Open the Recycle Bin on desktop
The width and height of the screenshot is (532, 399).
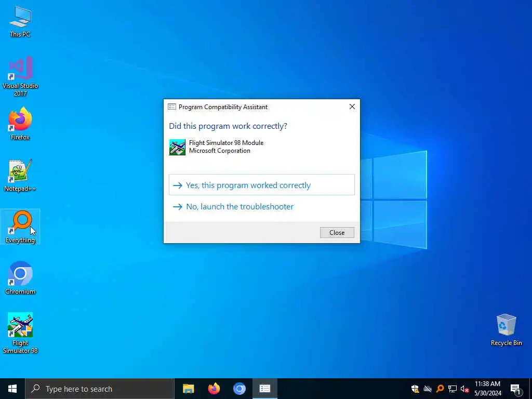click(x=506, y=330)
